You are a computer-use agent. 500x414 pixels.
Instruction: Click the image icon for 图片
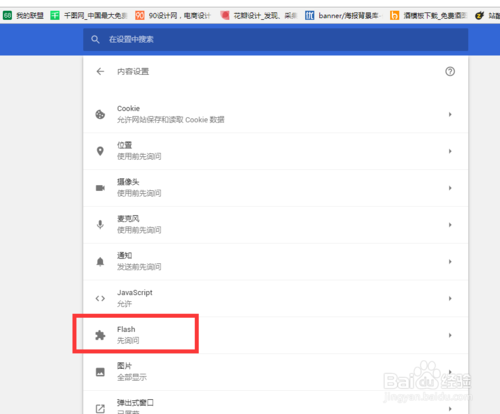tap(100, 372)
